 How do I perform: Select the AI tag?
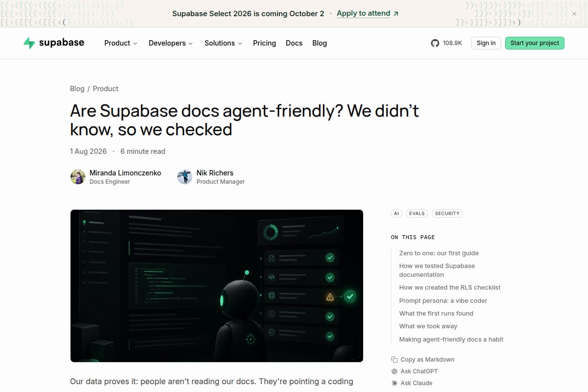click(396, 214)
